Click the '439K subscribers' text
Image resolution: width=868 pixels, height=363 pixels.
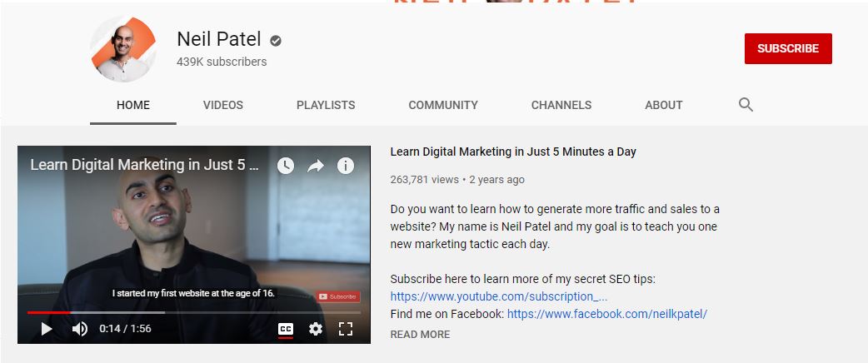pos(222,62)
